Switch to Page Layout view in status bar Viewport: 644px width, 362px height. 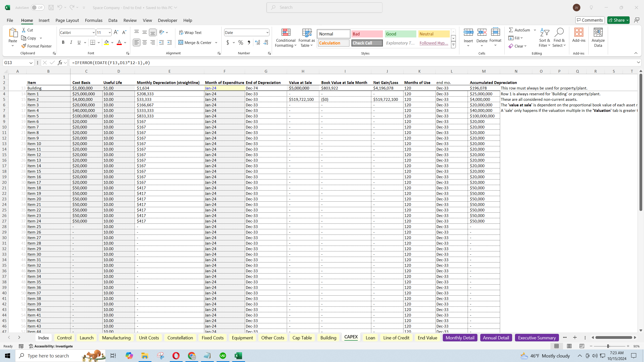pos(569,346)
